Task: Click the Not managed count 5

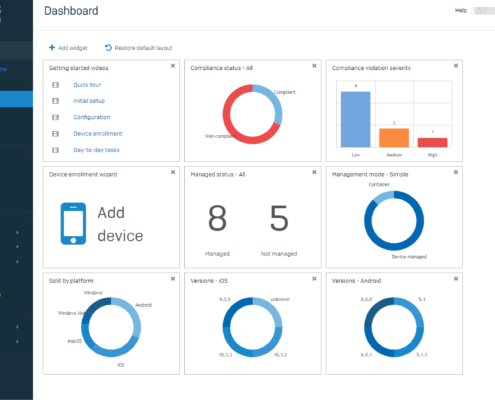Action: pos(279,218)
